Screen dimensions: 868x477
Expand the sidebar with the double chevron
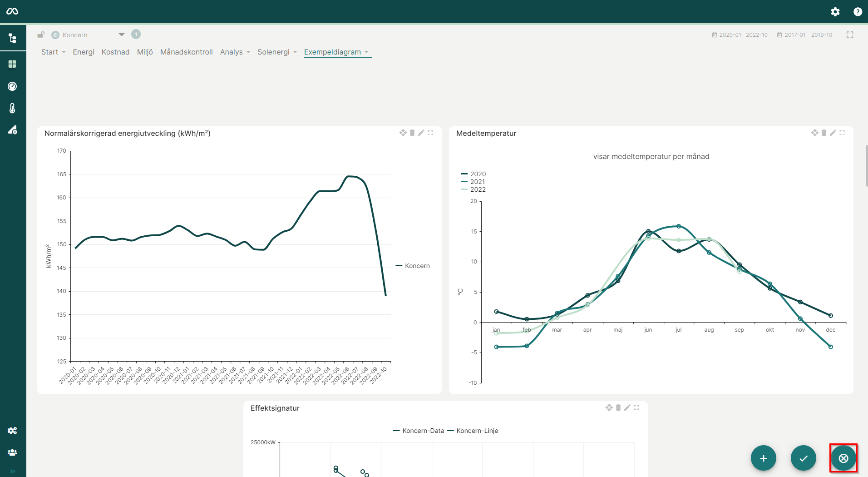[13, 471]
